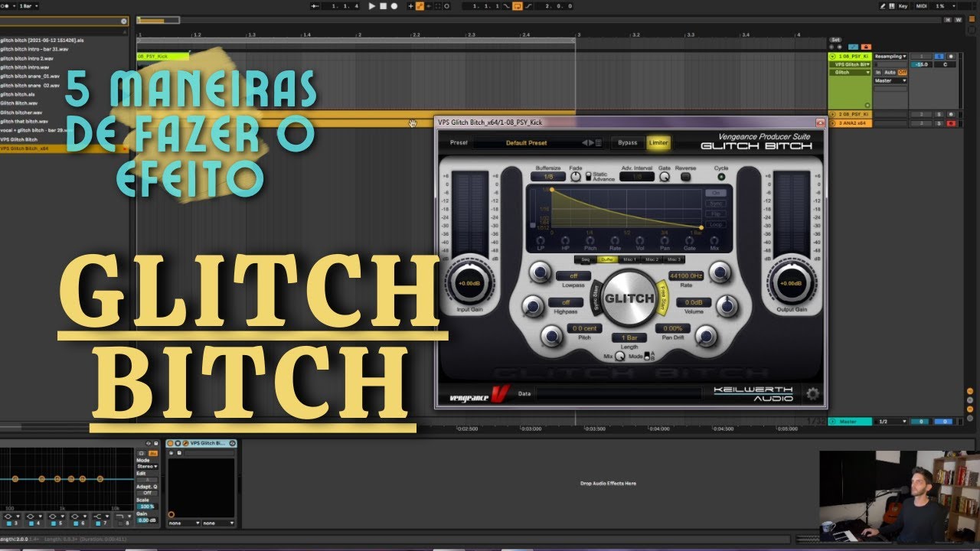
Task: Open the left 'none' dropdown under device
Action: point(184,523)
